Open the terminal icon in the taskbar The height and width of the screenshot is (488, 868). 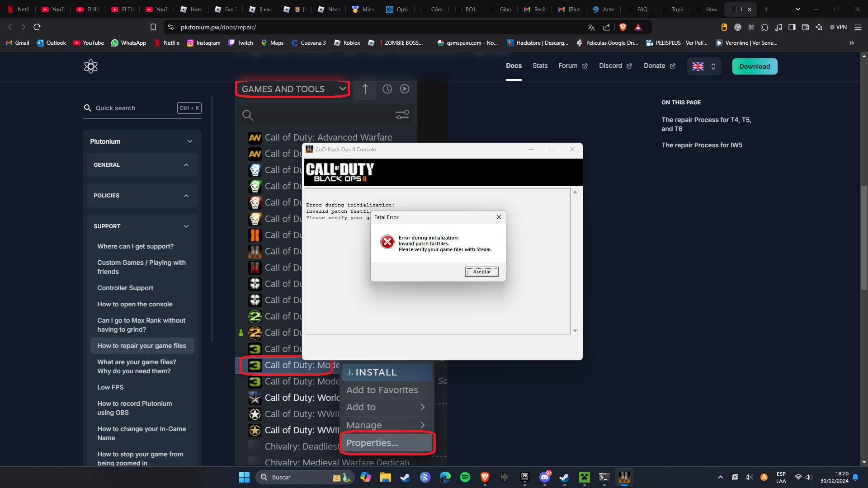[x=604, y=477]
